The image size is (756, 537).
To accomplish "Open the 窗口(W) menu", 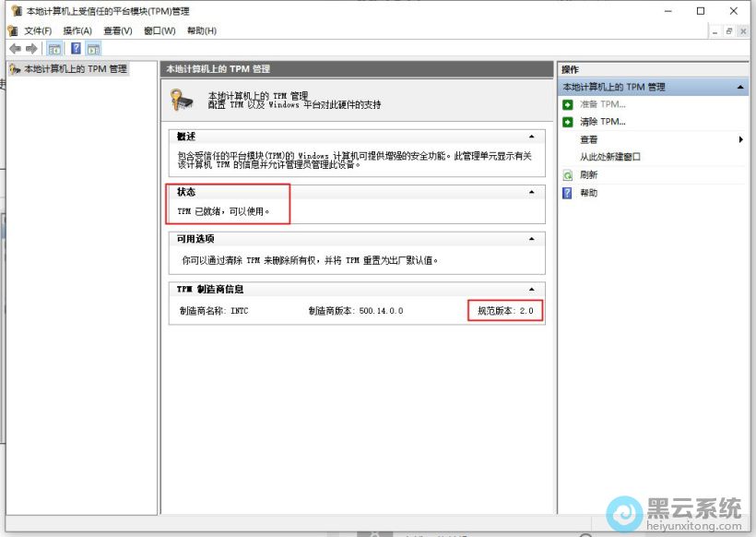I will [159, 30].
